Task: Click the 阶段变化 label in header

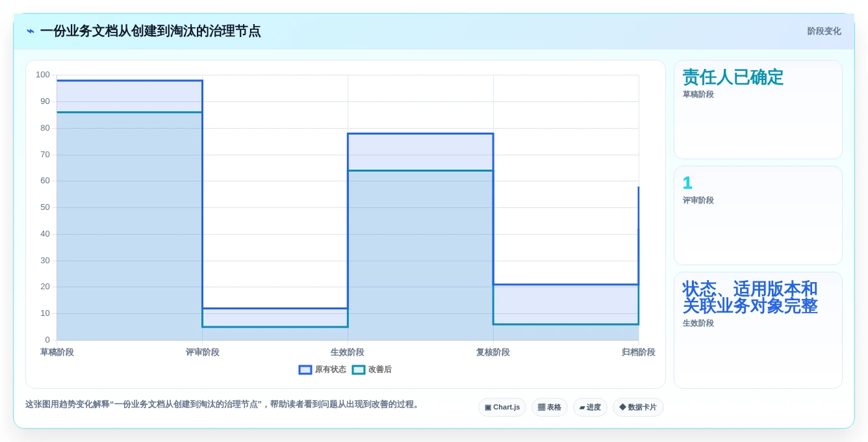Action: click(824, 31)
